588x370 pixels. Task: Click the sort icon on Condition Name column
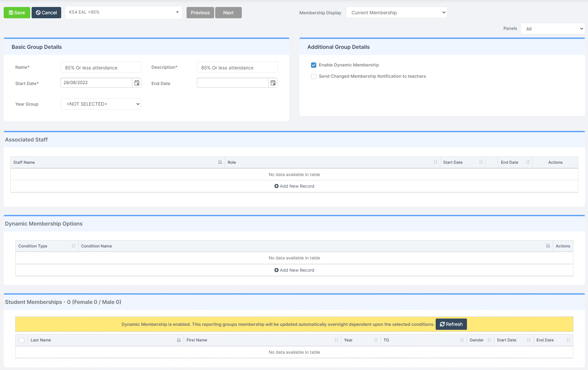[548, 246]
